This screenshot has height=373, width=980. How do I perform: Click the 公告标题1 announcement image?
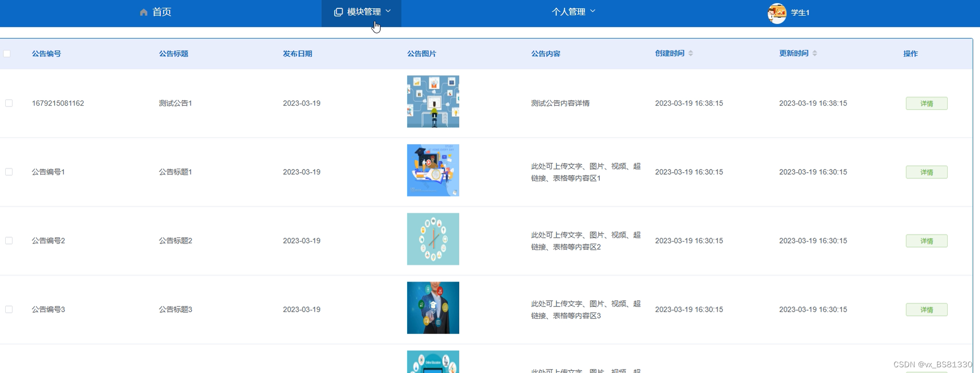433,170
